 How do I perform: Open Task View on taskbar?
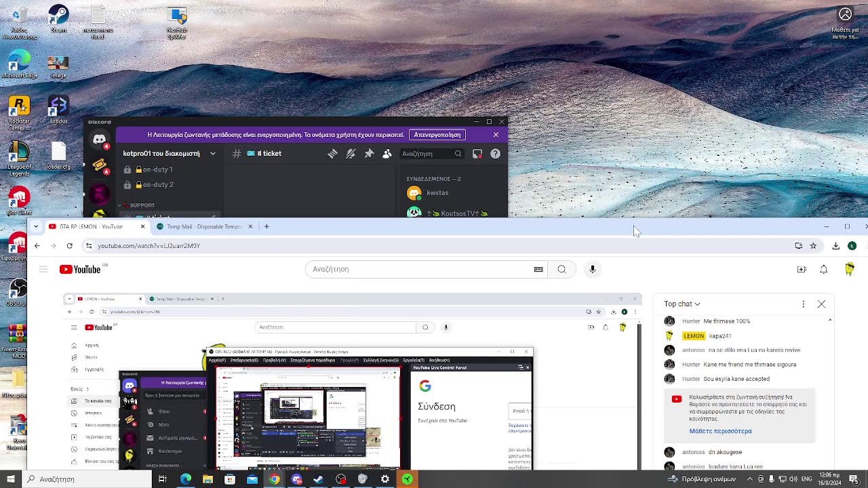click(163, 479)
